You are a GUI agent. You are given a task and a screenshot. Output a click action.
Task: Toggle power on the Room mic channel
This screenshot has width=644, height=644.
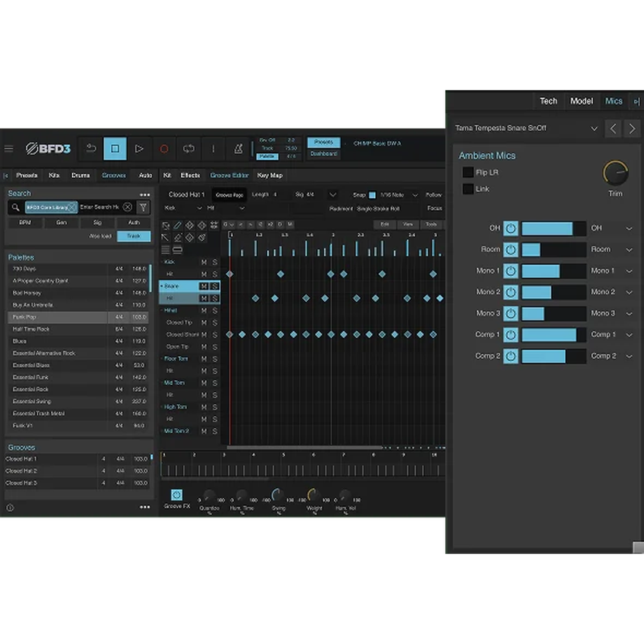point(511,250)
